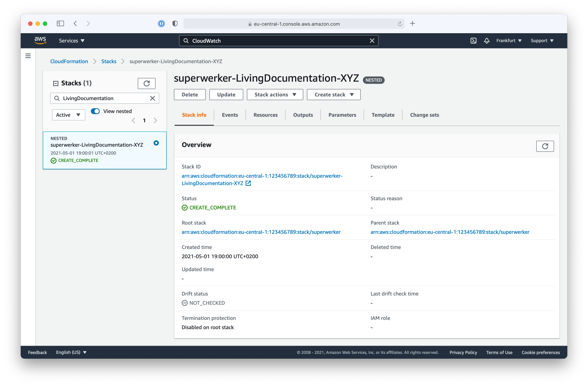588x386 pixels.
Task: Click the Delete stack button
Action: click(190, 95)
